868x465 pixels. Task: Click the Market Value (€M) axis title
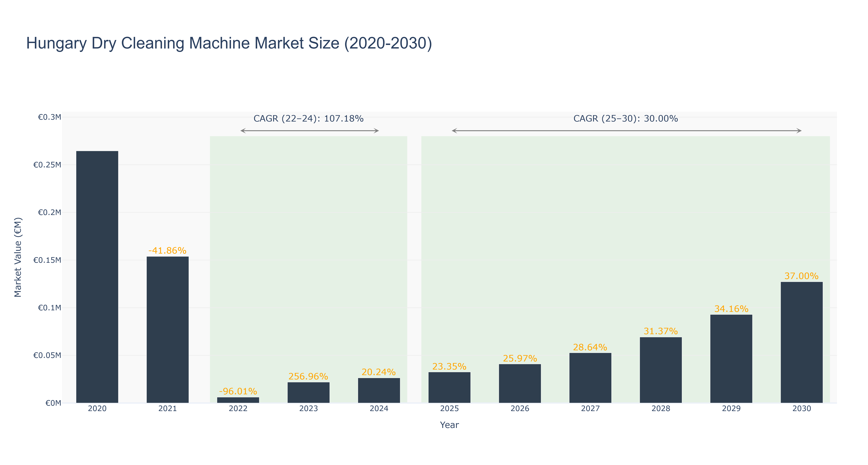(18, 257)
